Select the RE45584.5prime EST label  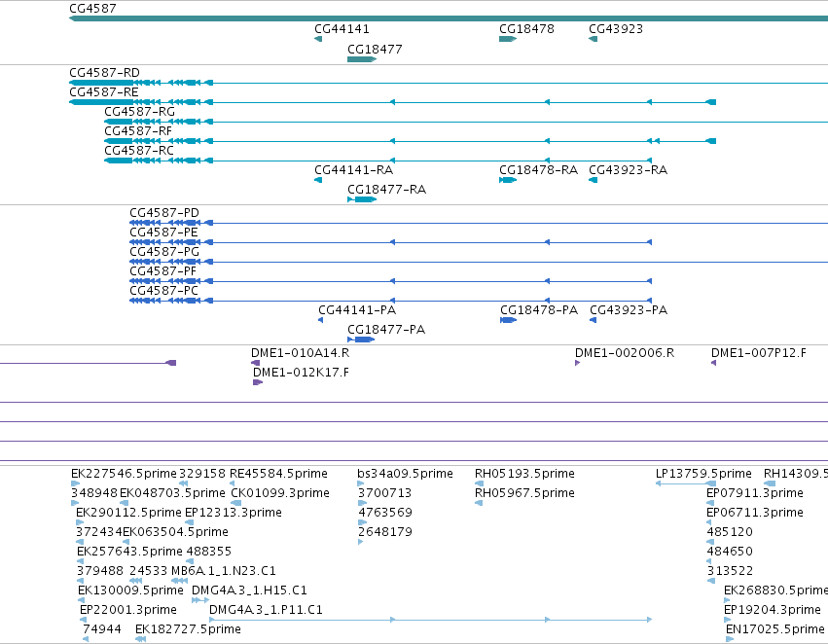coord(278,474)
